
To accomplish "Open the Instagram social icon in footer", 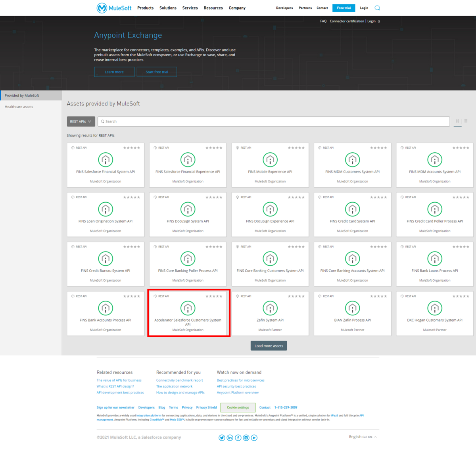I will (x=246, y=437).
